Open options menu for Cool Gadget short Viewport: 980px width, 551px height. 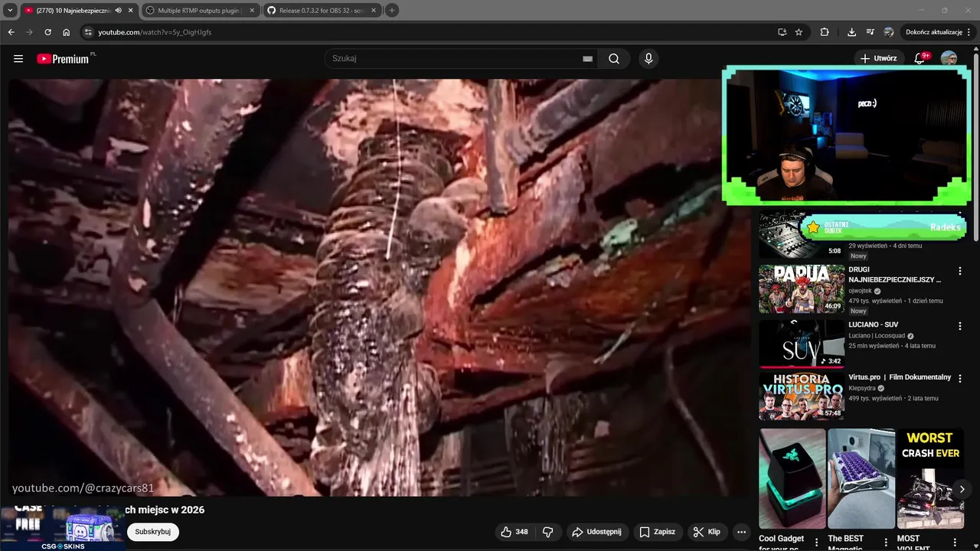point(816,543)
